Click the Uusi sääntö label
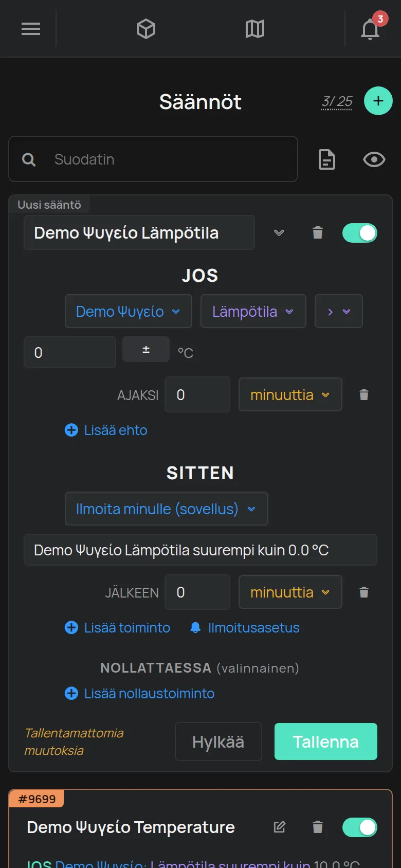The image size is (401, 868). click(x=49, y=205)
